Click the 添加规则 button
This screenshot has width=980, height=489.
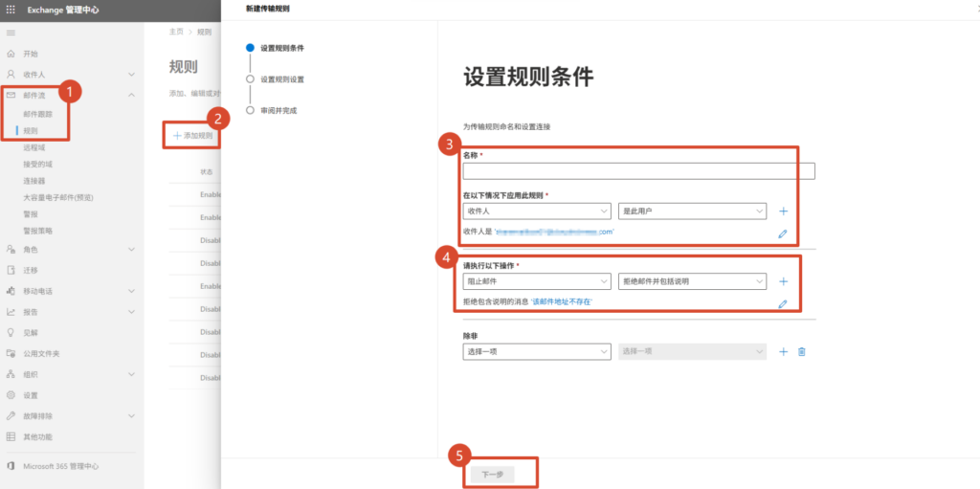coord(193,136)
